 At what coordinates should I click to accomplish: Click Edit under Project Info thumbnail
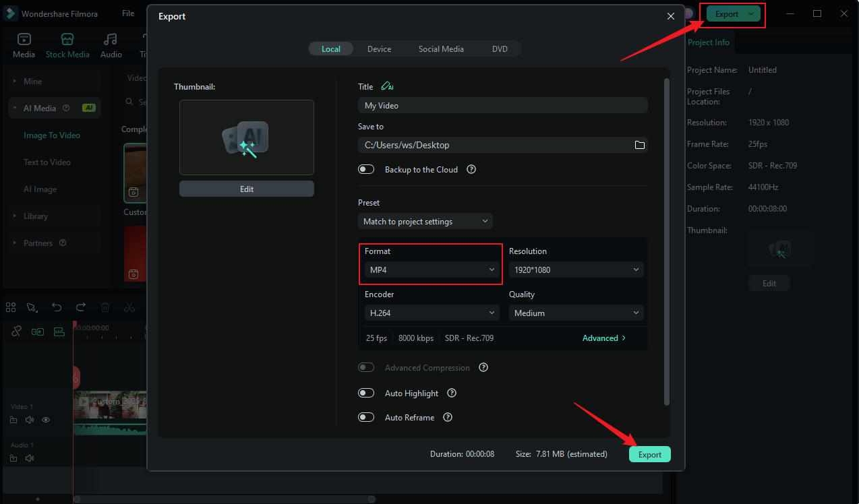(x=769, y=284)
